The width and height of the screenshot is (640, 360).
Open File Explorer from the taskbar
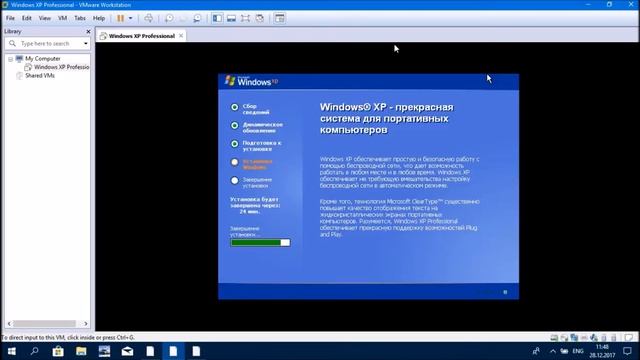click(81, 351)
